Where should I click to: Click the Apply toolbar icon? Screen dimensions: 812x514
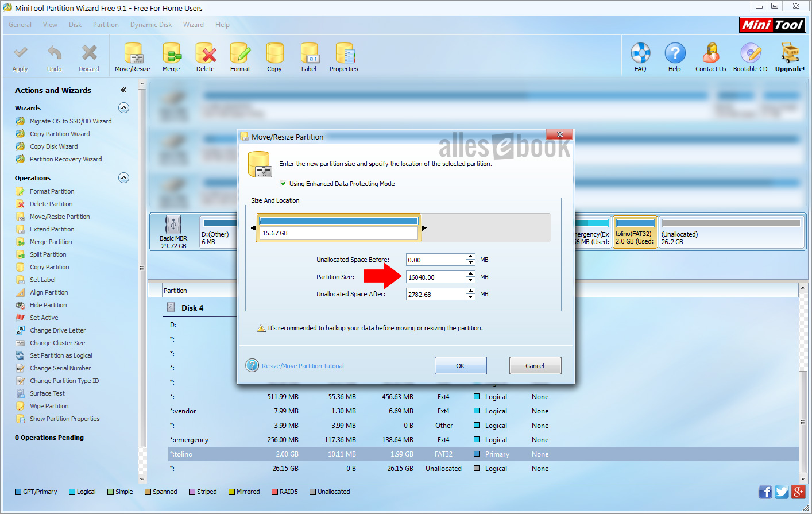point(20,57)
